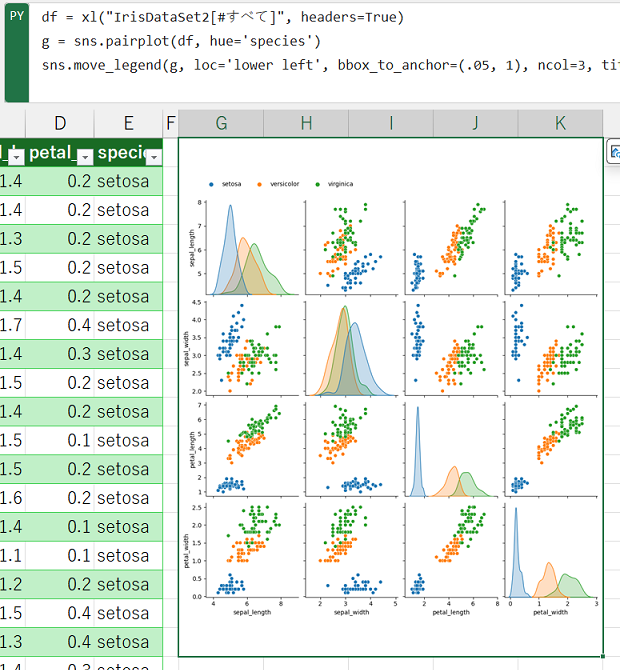The image size is (620, 670).
Task: Open the petal_ column filter dropdown
Action: (x=85, y=157)
